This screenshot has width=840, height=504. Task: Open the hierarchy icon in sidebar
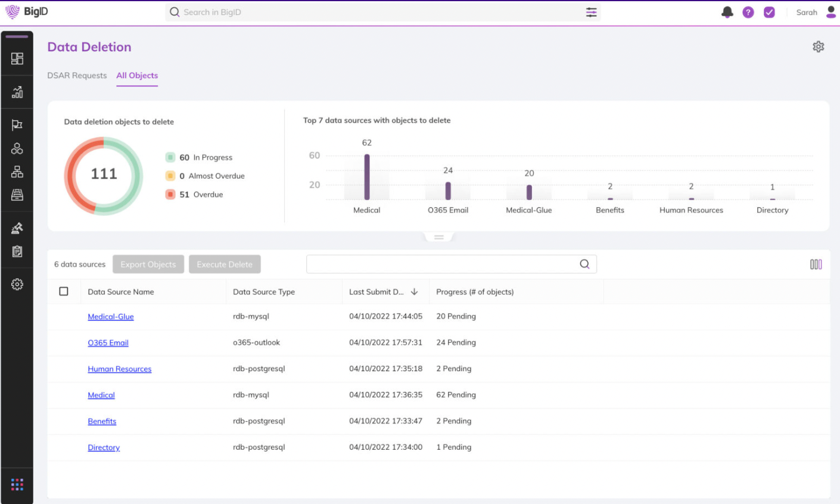coord(17,172)
